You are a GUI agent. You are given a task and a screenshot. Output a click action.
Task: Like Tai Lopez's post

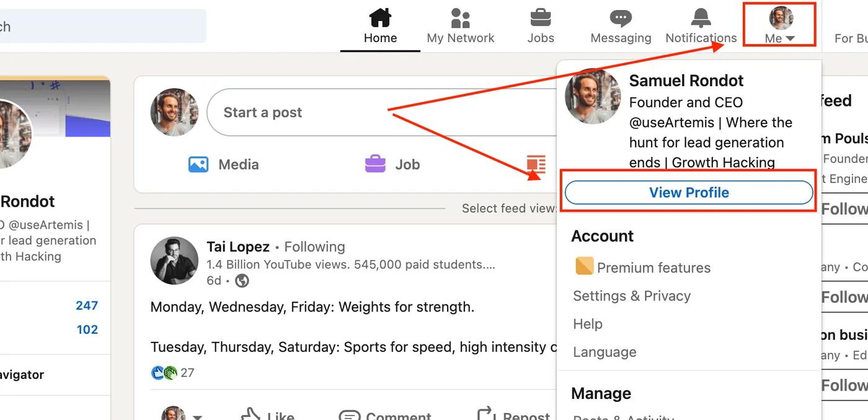pyautogui.click(x=267, y=415)
